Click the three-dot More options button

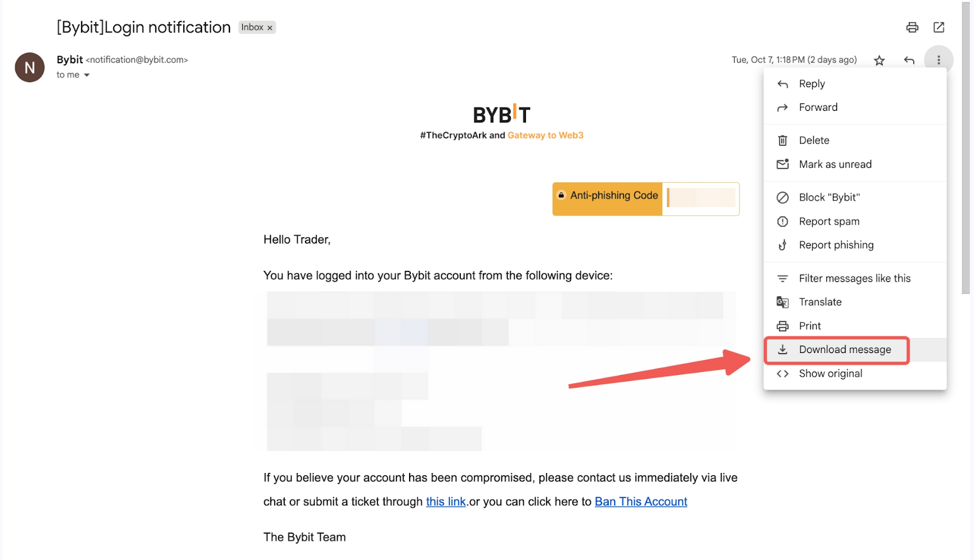(x=938, y=60)
